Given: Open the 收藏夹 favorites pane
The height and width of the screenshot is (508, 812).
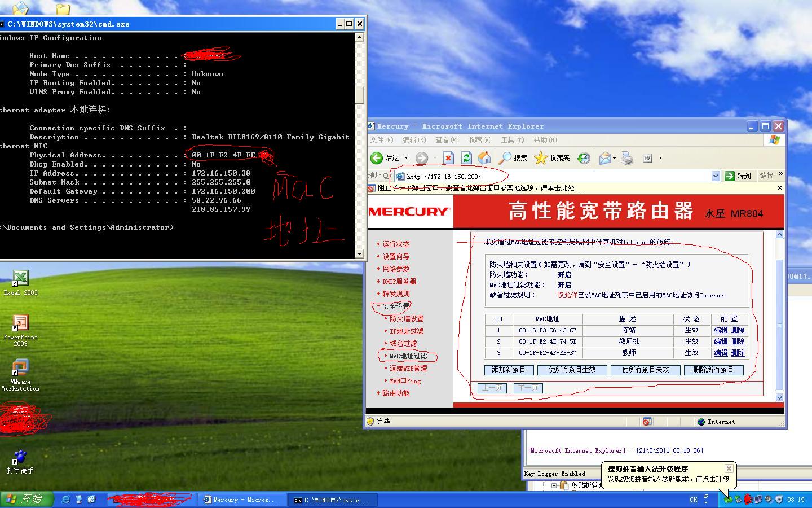Looking at the screenshot, I should tap(552, 158).
